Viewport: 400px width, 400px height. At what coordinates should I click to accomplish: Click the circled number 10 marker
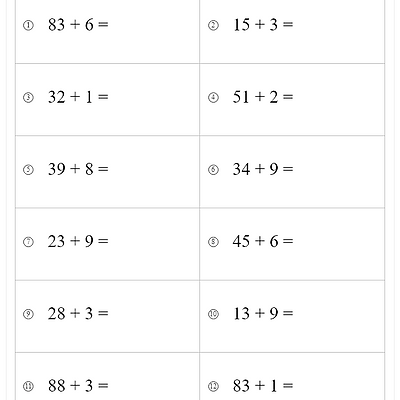click(213, 314)
